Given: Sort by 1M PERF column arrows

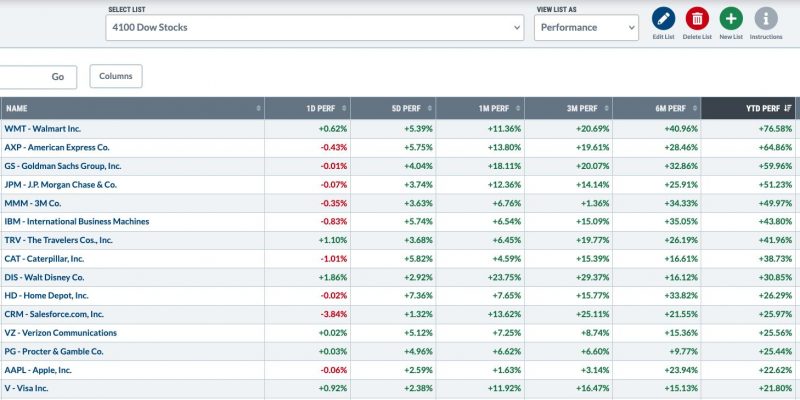Looking at the screenshot, I should [x=518, y=108].
